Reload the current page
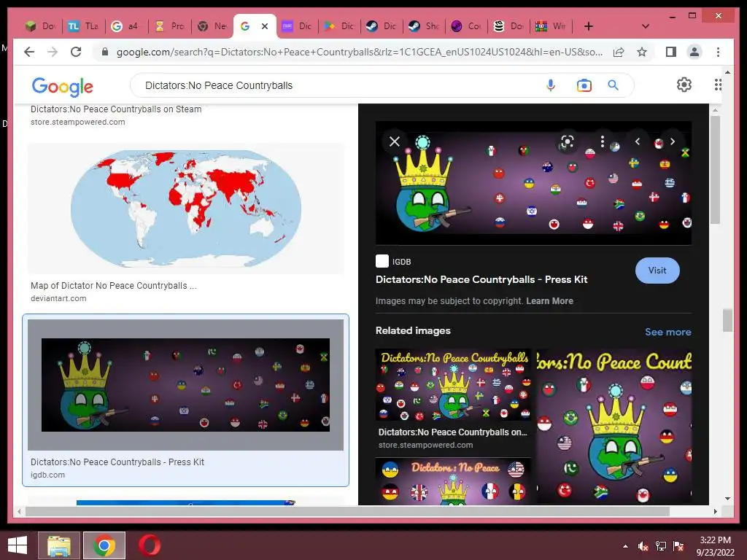This screenshot has height=560, width=747. tap(76, 52)
